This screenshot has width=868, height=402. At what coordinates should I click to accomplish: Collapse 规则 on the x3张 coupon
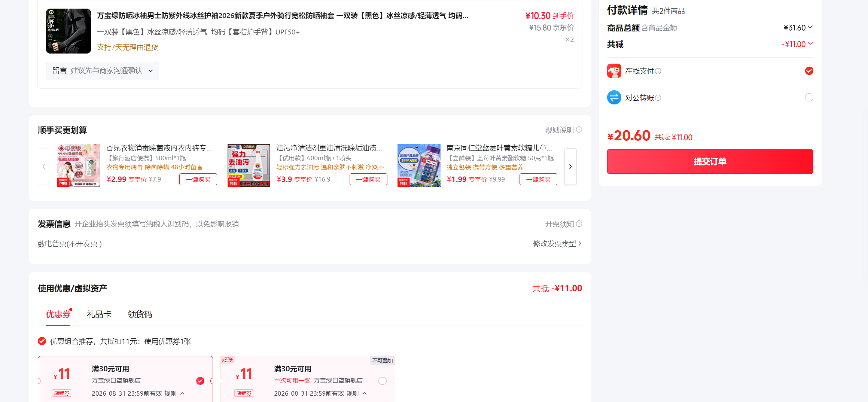(x=357, y=393)
